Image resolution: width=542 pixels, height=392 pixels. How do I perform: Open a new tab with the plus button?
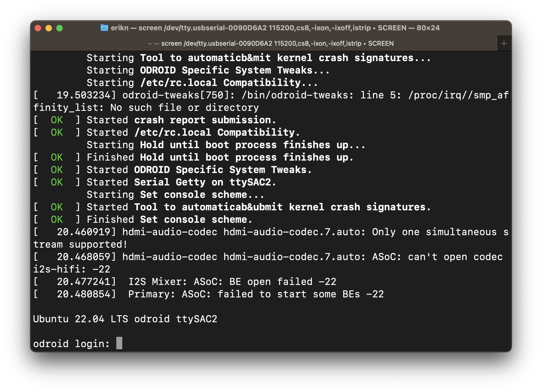click(x=504, y=44)
